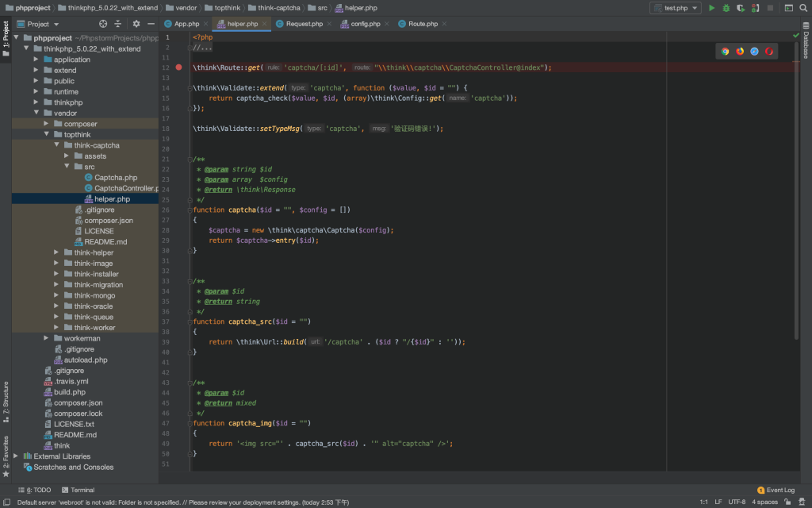Open in Safari browser icon
812x508 pixels.
coord(754,52)
